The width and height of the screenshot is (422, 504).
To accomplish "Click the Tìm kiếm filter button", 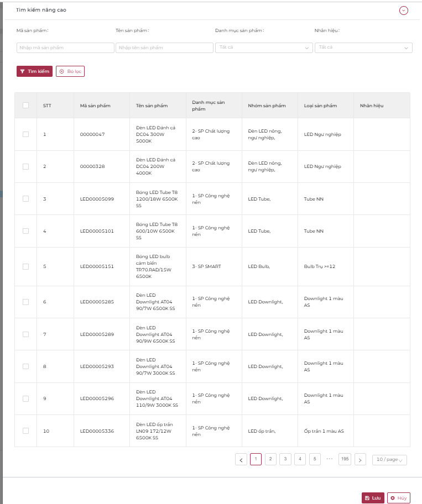I will [x=34, y=71].
